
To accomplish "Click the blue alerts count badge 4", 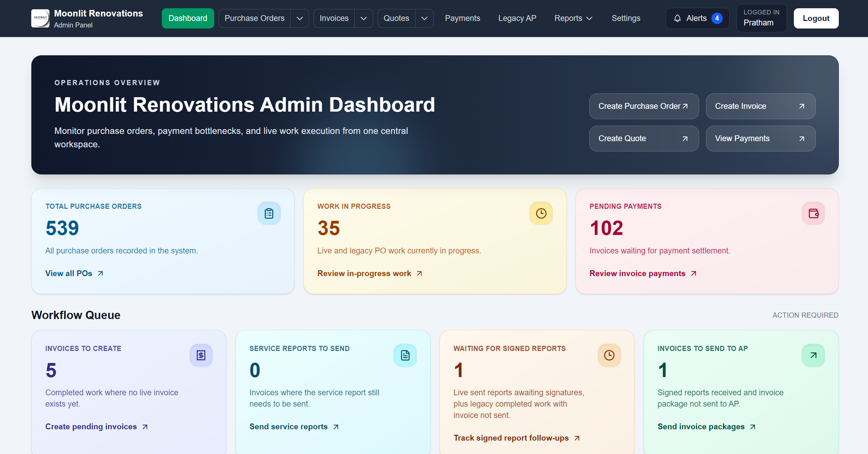I will click(717, 18).
